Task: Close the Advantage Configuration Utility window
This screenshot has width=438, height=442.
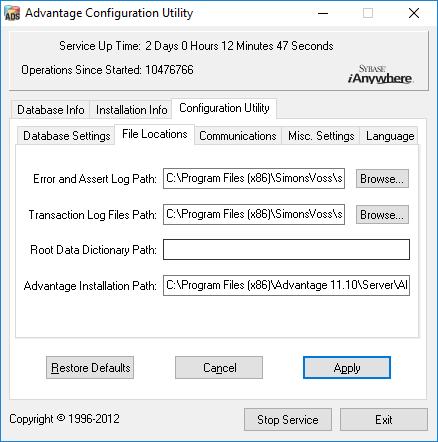Action: tap(414, 13)
